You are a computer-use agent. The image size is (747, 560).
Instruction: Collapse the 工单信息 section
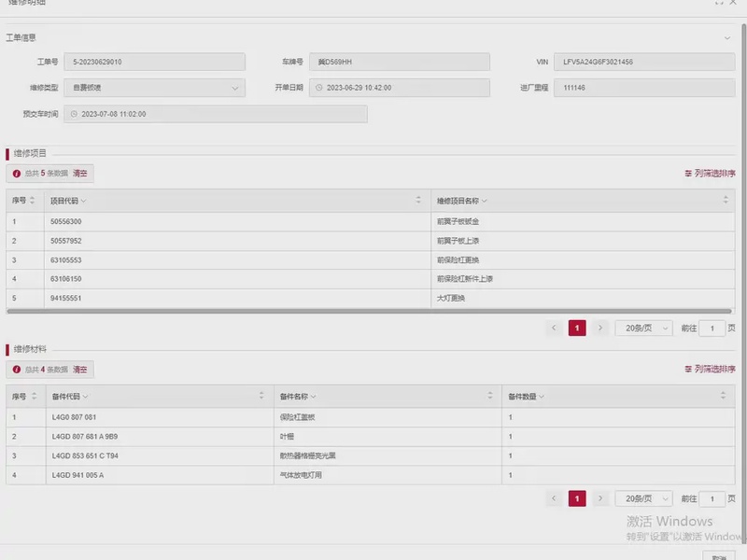point(727,38)
